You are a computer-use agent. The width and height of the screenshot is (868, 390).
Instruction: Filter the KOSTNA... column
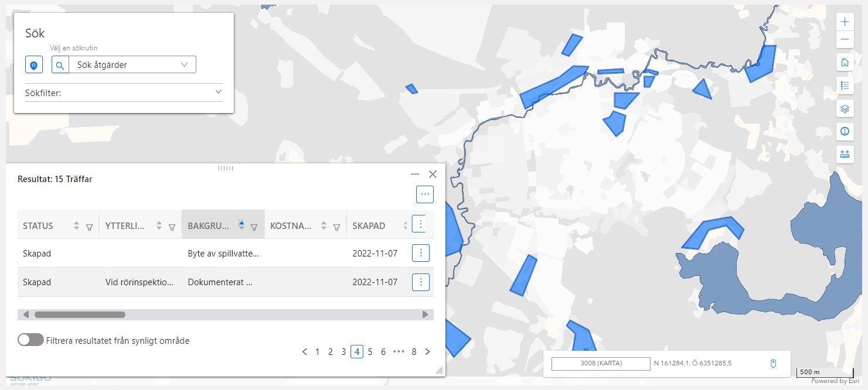337,227
